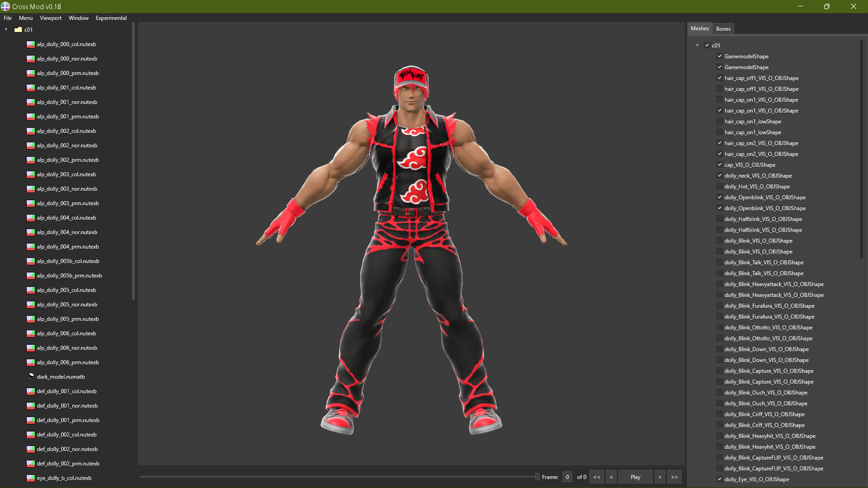The width and height of the screenshot is (868, 488).
Task: Click the Play button
Action: click(x=635, y=477)
